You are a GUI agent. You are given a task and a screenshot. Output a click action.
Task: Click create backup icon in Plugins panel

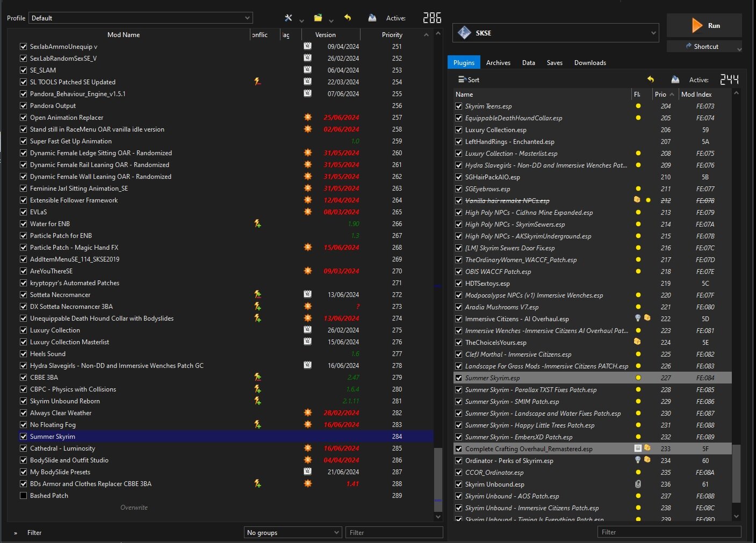pos(675,79)
